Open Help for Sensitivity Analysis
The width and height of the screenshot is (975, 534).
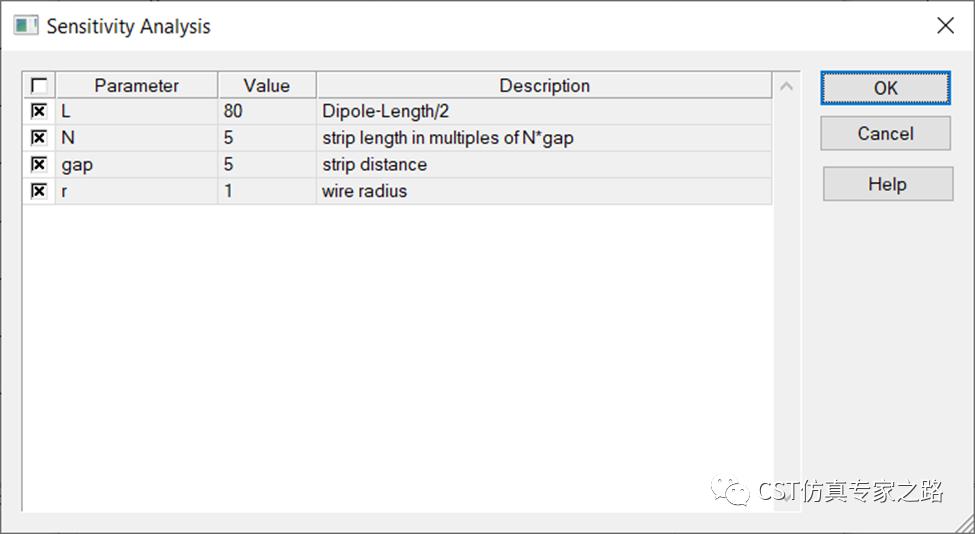[888, 184]
